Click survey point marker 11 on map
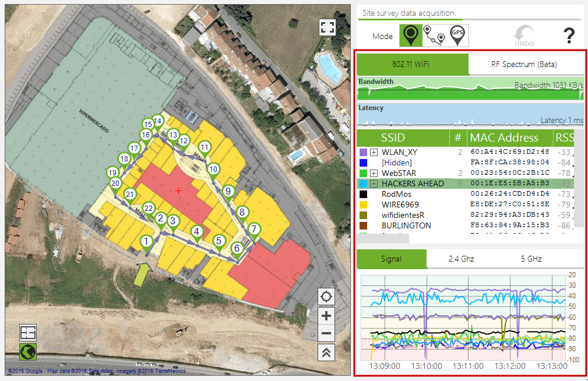This screenshot has height=381, width=588. [204, 147]
